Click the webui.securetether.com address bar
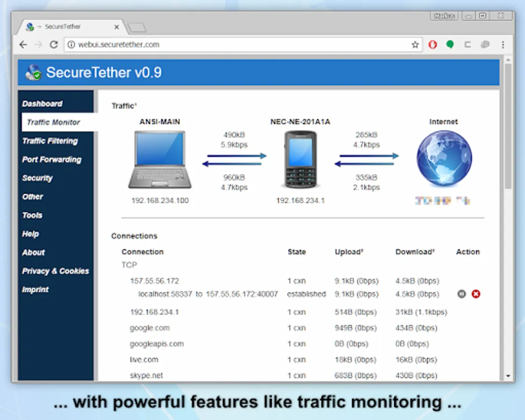 (x=238, y=44)
